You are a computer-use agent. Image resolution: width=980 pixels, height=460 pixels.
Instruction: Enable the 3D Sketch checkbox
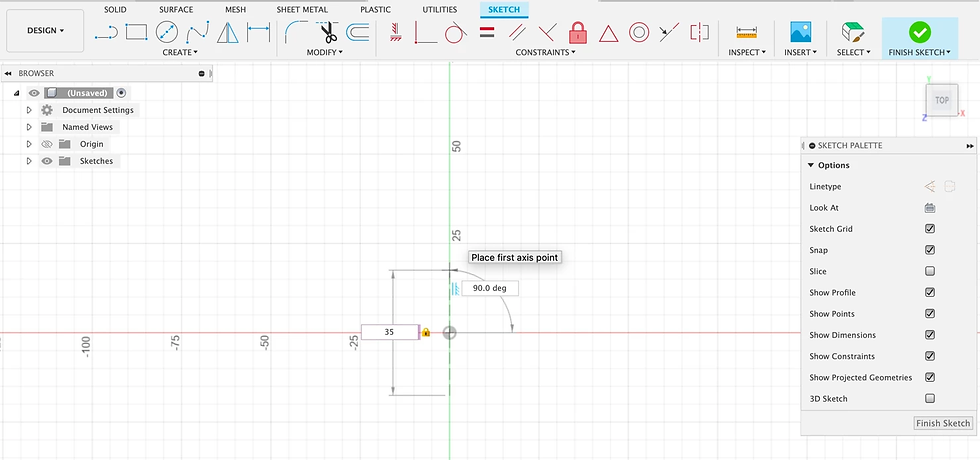pyautogui.click(x=930, y=399)
